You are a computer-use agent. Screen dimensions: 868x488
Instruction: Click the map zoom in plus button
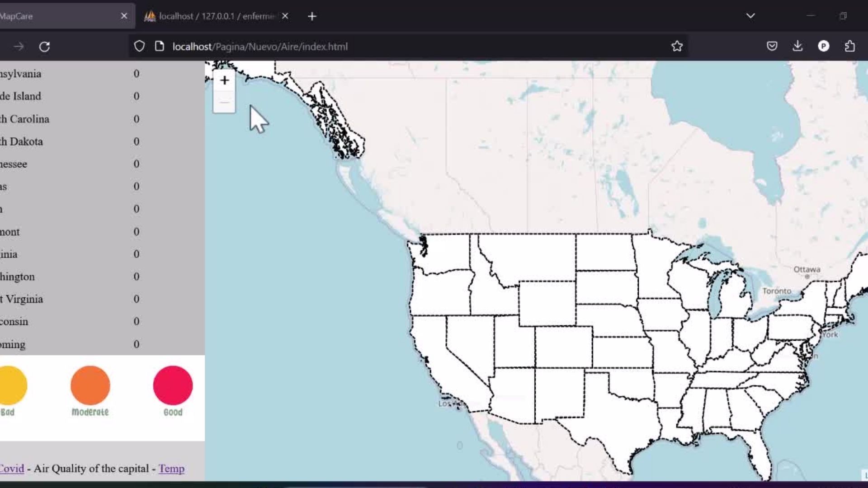[x=224, y=80]
